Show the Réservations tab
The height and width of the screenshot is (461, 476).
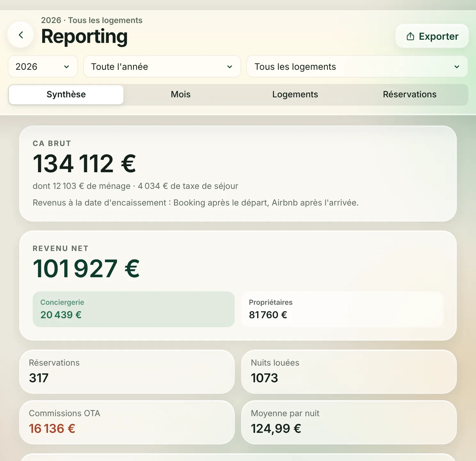point(410,94)
